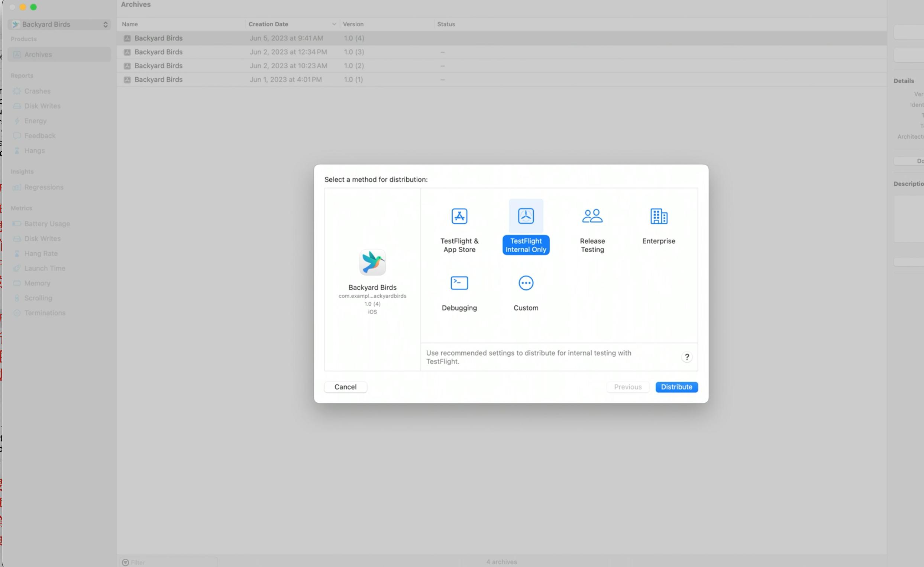Open the Energy report
The height and width of the screenshot is (567, 924).
(35, 121)
